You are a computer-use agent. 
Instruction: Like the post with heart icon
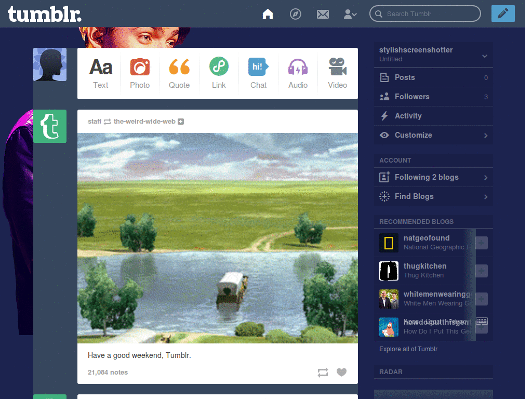(341, 372)
